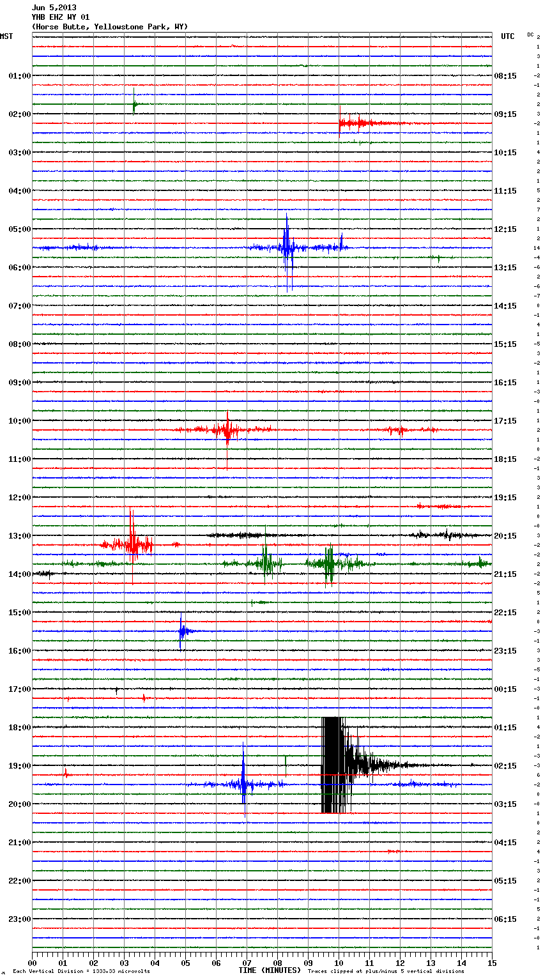Screen dimensions: 543x980
Task: Select the 20:00 MST time label
Action: 20,804
